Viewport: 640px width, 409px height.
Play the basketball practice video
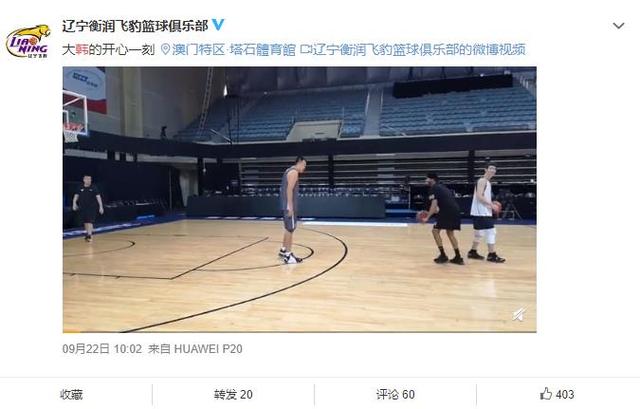[x=300, y=200]
